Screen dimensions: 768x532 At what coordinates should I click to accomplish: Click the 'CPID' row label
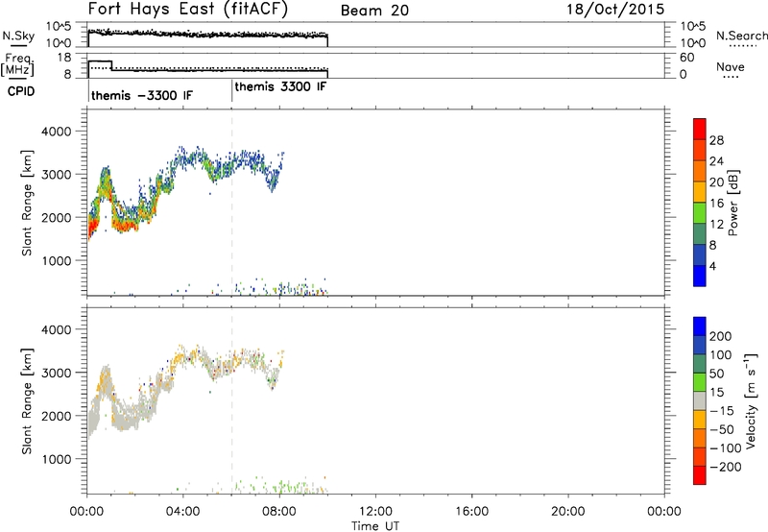point(21,91)
